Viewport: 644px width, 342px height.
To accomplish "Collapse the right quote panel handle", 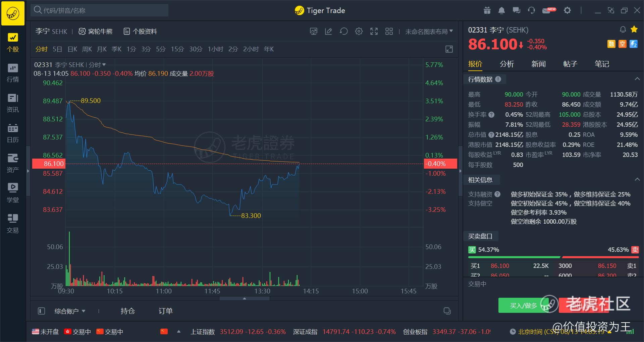I will tap(461, 171).
